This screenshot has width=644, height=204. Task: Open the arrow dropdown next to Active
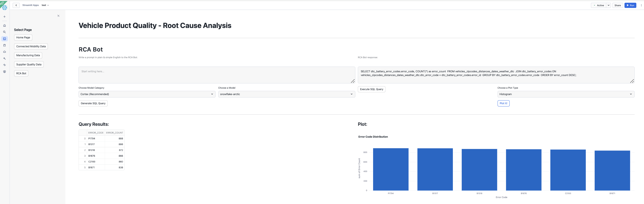608,5
